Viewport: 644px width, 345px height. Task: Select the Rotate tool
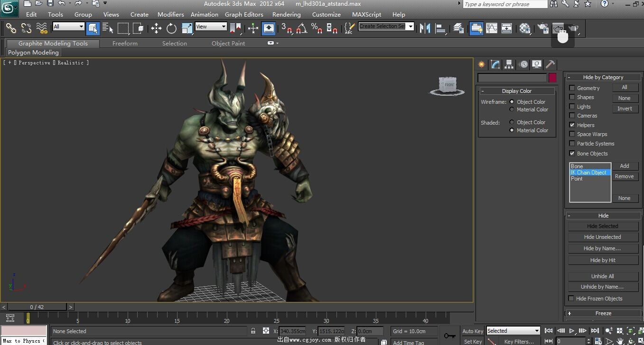click(171, 28)
